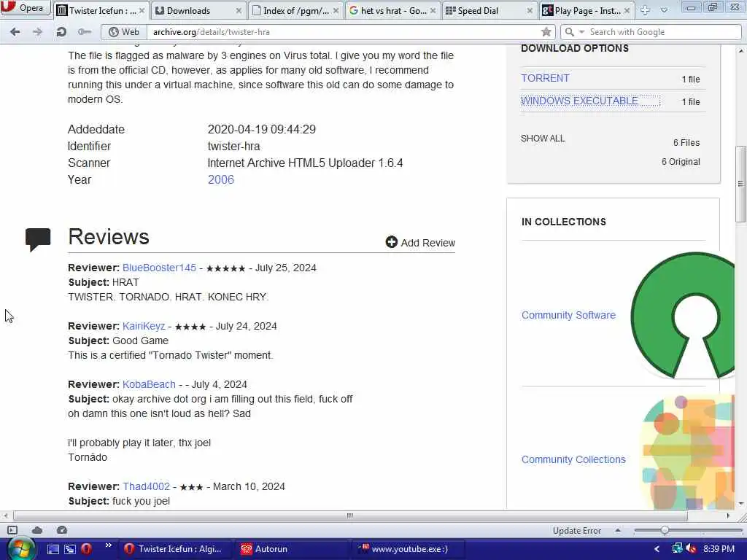Click the horizontal scrollbar thumb

pos(350,516)
